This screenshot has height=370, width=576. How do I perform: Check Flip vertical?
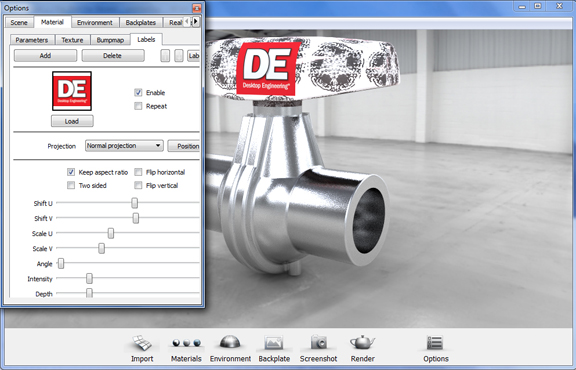click(138, 185)
